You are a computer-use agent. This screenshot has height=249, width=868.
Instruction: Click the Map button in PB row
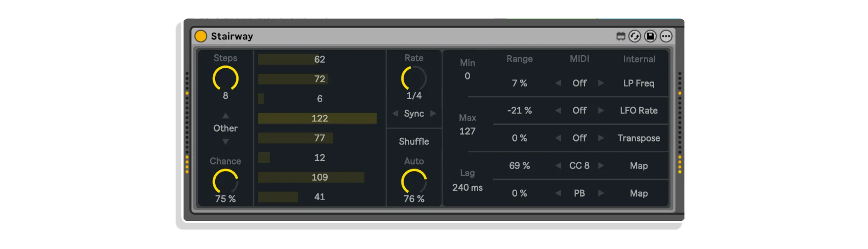click(x=639, y=193)
